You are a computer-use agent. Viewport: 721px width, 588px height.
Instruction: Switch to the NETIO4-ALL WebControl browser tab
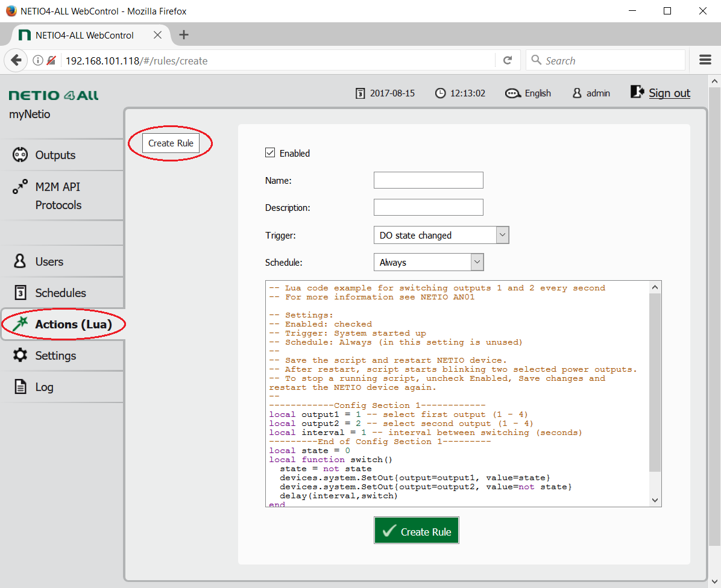(x=84, y=35)
